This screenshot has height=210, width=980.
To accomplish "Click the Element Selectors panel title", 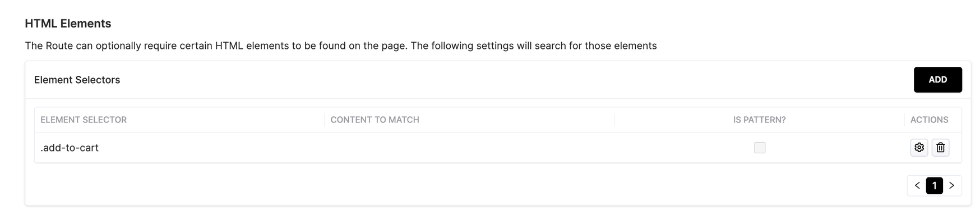I will pos(77,80).
